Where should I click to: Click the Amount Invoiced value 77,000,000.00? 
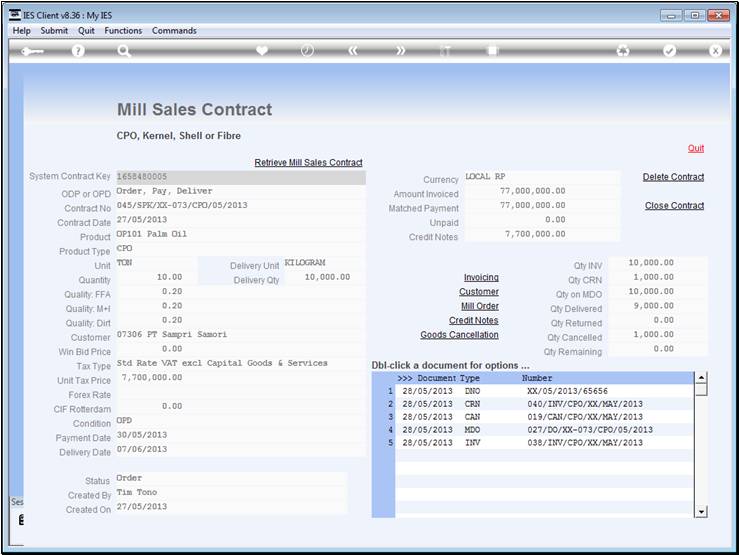542,191
